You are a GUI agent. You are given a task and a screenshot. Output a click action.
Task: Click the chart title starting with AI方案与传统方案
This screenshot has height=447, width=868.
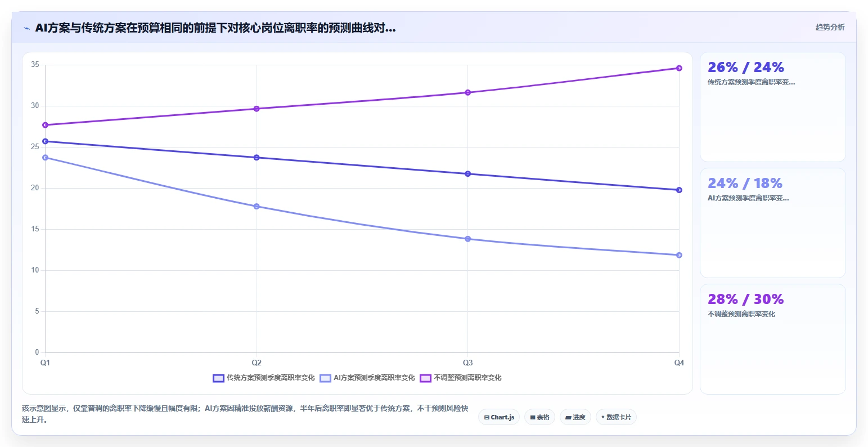click(x=215, y=28)
